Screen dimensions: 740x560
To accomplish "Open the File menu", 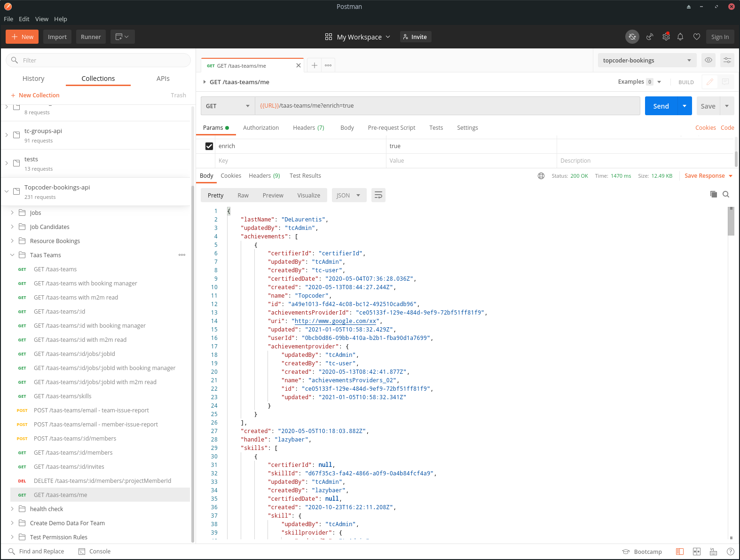I will coord(8,19).
